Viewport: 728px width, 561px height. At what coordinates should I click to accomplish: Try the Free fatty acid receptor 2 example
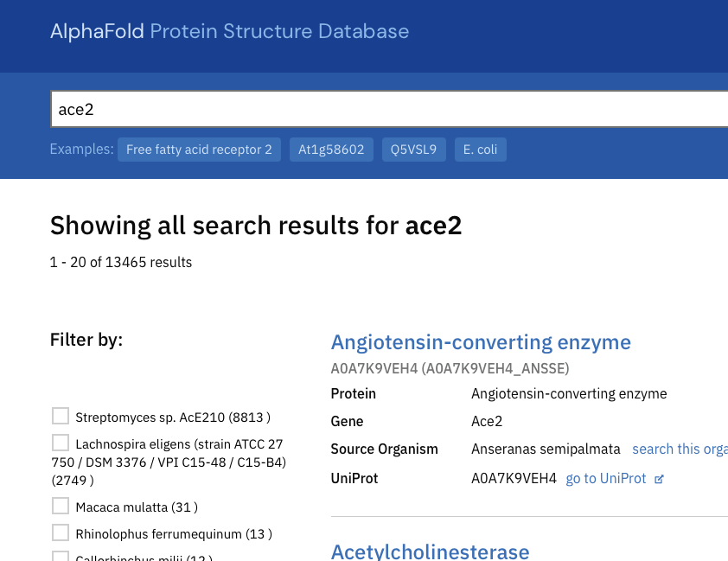[x=199, y=150]
